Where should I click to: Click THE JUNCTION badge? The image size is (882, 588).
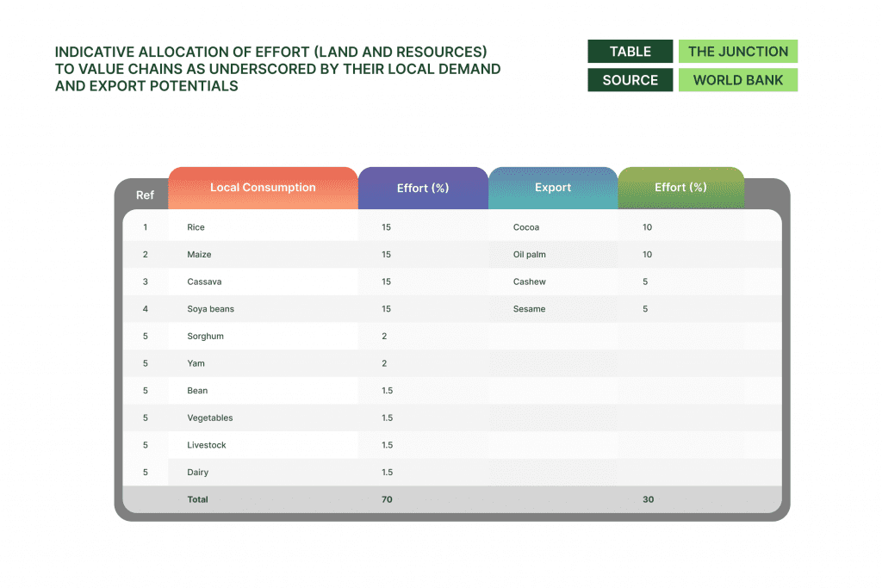click(738, 51)
